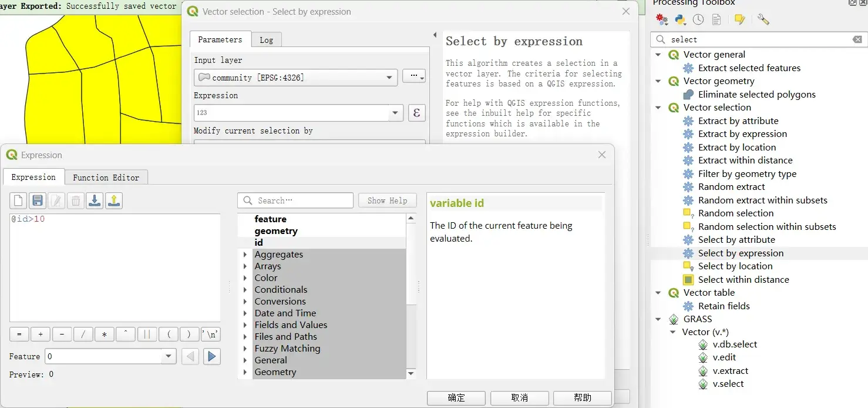This screenshot has width=868, height=408.
Task: Click function list scrollbar down arrow
Action: tap(411, 373)
